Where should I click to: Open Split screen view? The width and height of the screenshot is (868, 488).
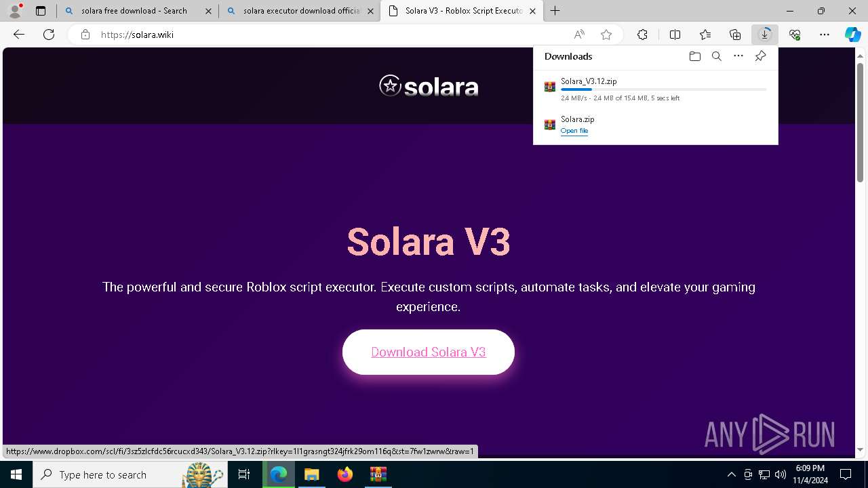(x=675, y=35)
